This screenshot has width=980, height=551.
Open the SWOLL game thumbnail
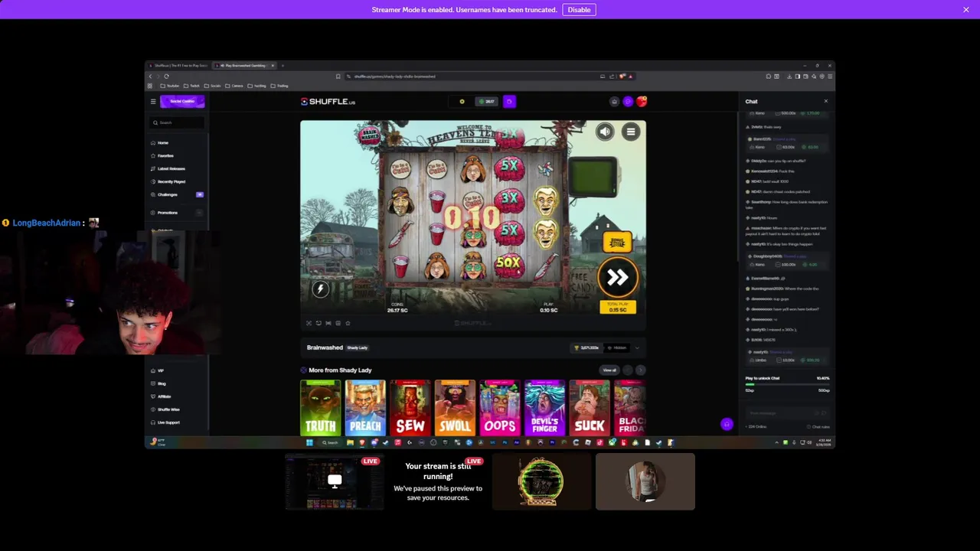pos(455,407)
